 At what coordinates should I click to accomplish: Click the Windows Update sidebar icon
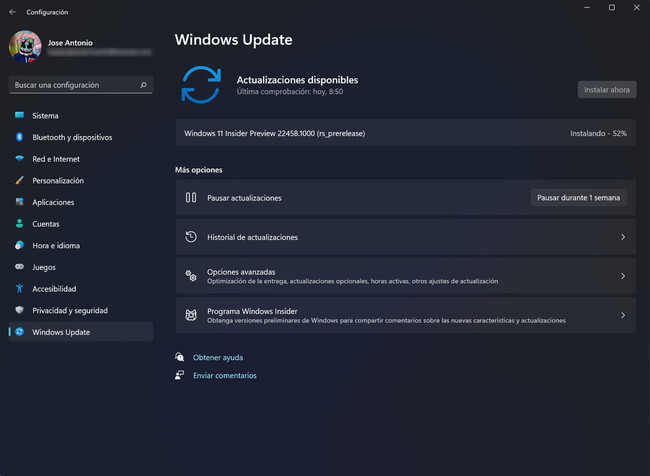19,332
